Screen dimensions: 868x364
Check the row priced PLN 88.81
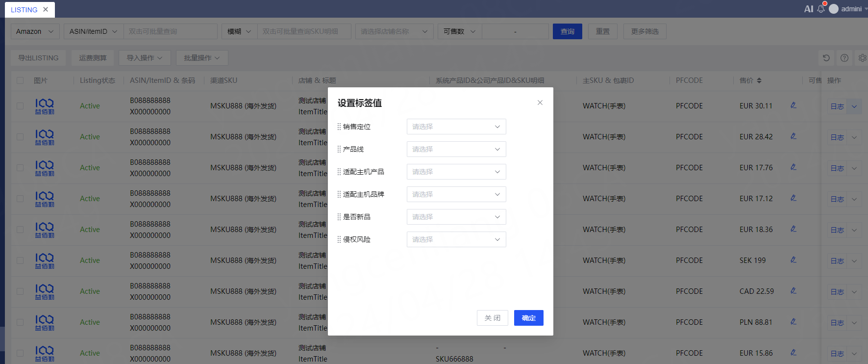(20, 322)
